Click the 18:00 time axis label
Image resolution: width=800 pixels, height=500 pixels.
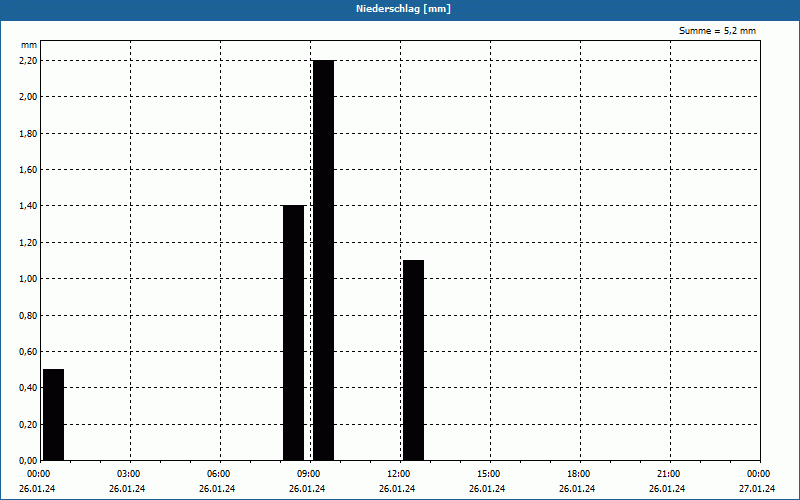580,474
